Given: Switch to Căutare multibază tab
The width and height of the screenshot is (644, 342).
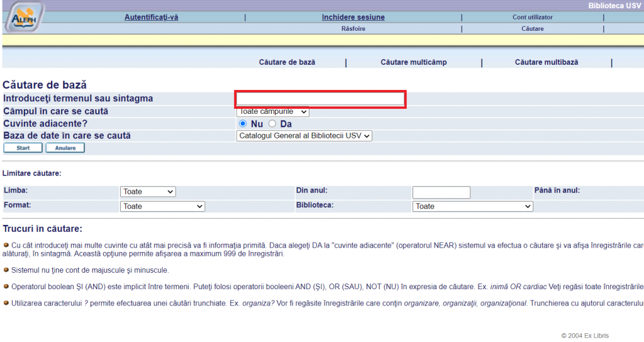Looking at the screenshot, I should [546, 62].
